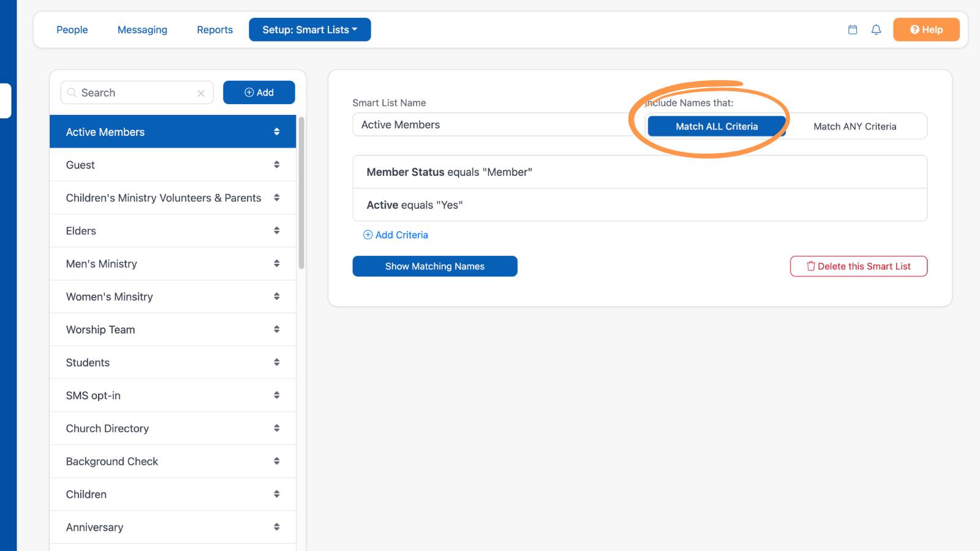This screenshot has height=551, width=980.
Task: Select Guest smart list
Action: pos(173,165)
